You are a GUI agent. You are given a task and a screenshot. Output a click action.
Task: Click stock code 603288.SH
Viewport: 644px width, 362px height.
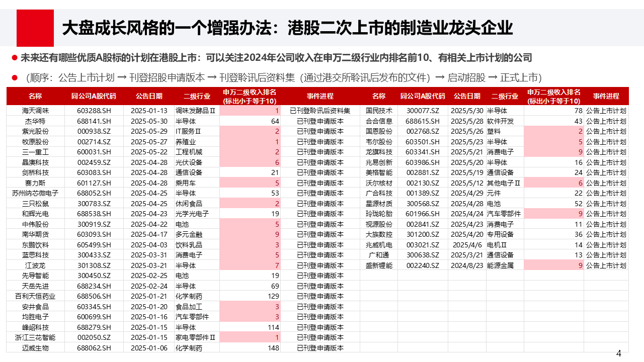94,111
